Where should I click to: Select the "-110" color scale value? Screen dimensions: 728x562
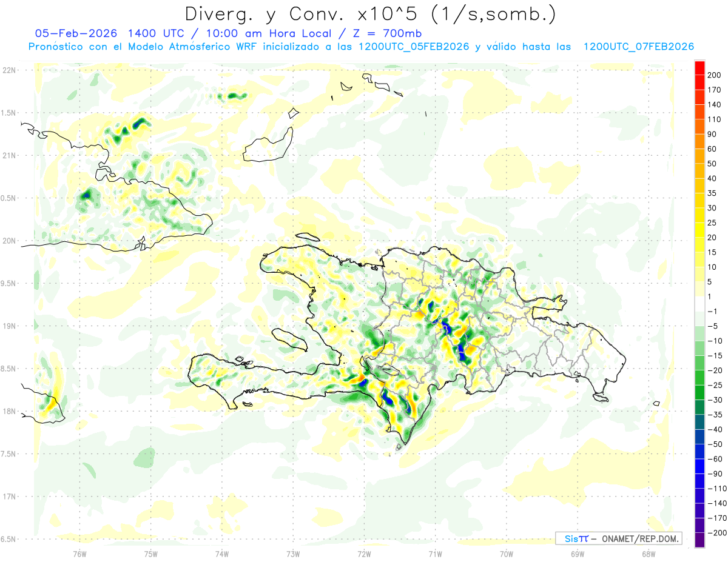pos(717,489)
